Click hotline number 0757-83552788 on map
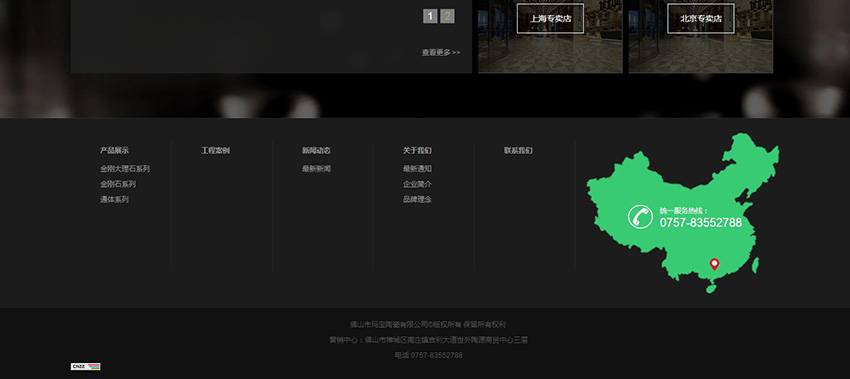This screenshot has height=379, width=850. [701, 222]
